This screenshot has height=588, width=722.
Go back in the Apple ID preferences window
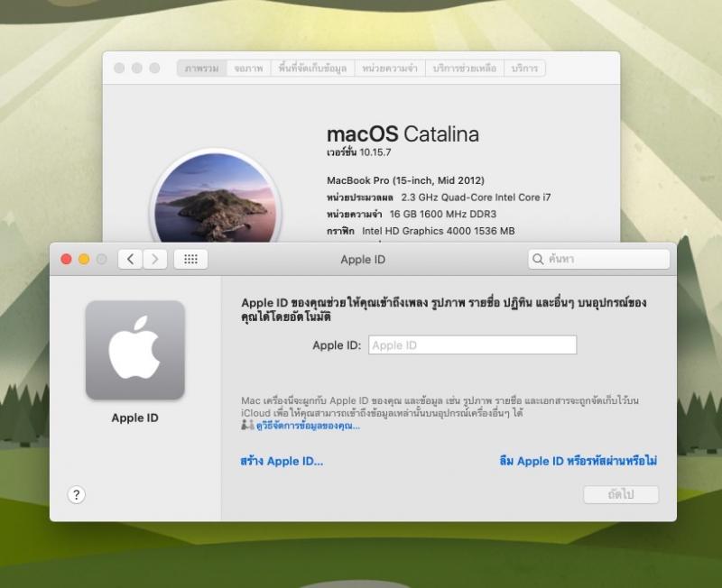point(130,260)
